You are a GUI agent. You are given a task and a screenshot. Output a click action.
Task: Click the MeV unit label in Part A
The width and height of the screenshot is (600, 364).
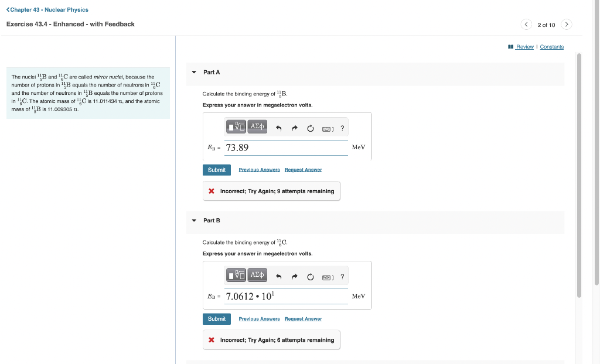[359, 147]
